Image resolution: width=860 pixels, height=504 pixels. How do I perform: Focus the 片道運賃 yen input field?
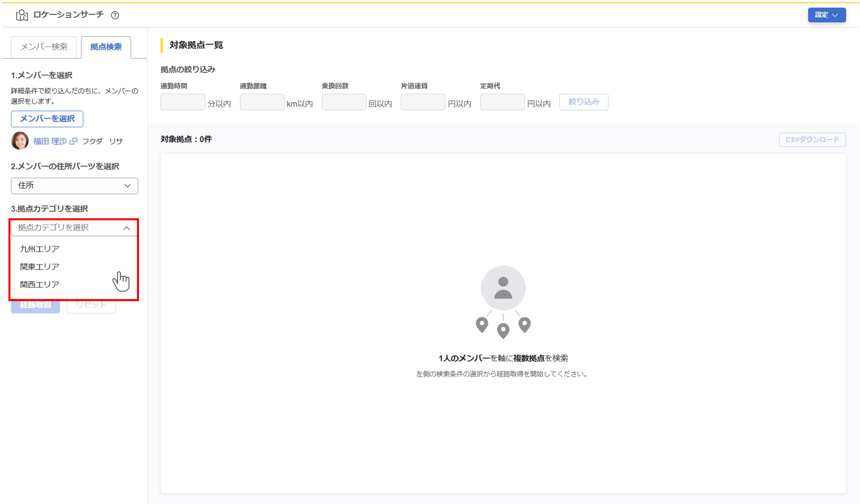423,102
